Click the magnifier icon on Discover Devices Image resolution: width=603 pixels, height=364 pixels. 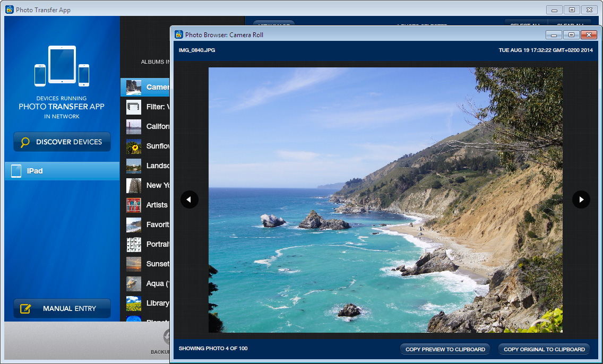[25, 142]
